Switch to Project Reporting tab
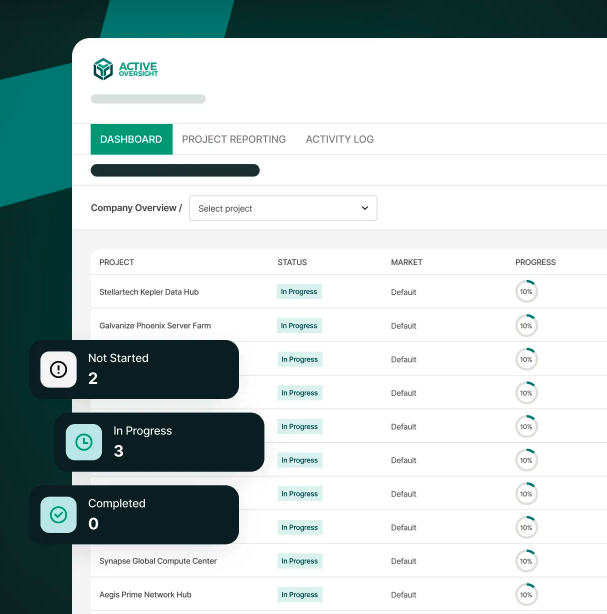 [234, 139]
